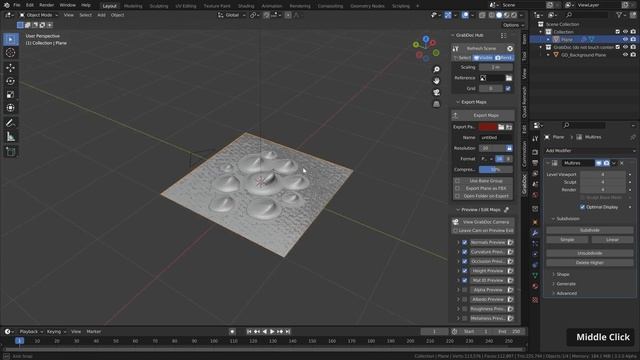
Task: Toggle the Occlusion Preview checkbox
Action: (x=464, y=261)
